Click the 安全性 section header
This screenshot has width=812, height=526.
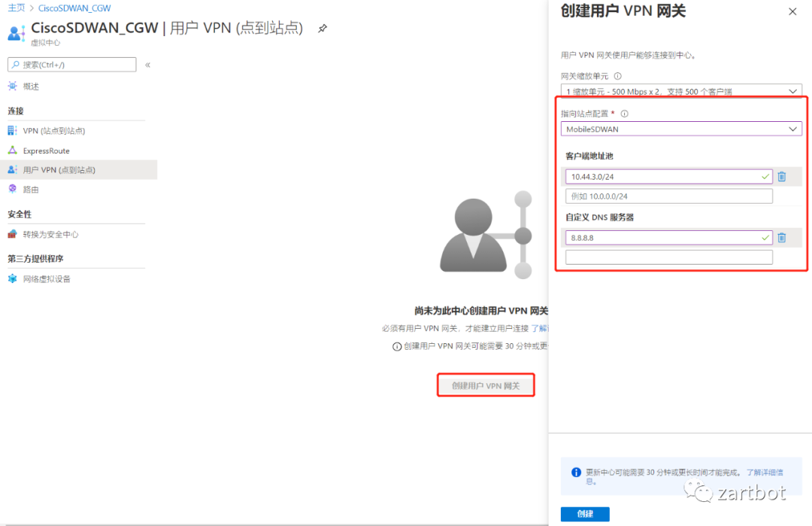coord(20,214)
